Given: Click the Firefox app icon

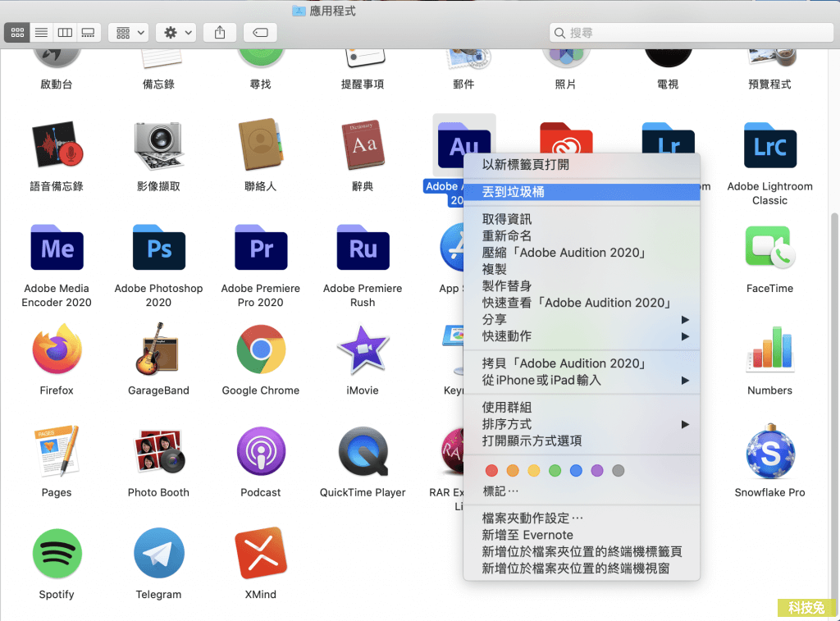Looking at the screenshot, I should (57, 350).
